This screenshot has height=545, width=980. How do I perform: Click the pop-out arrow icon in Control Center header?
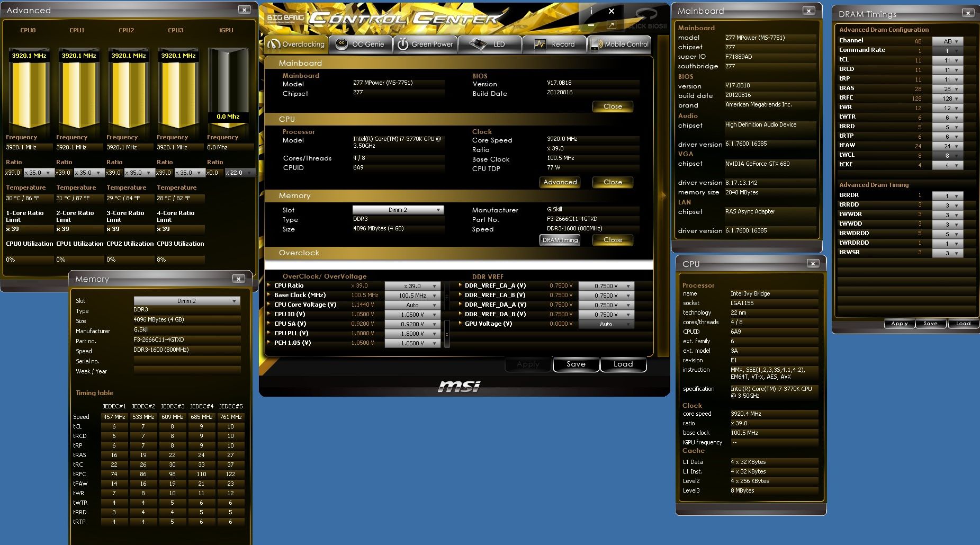point(611,25)
